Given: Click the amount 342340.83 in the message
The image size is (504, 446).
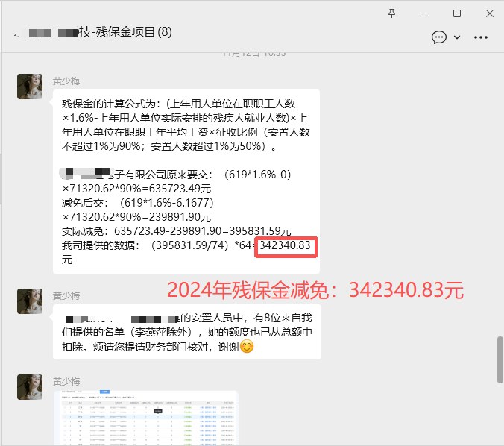Looking at the screenshot, I should tap(285, 245).
